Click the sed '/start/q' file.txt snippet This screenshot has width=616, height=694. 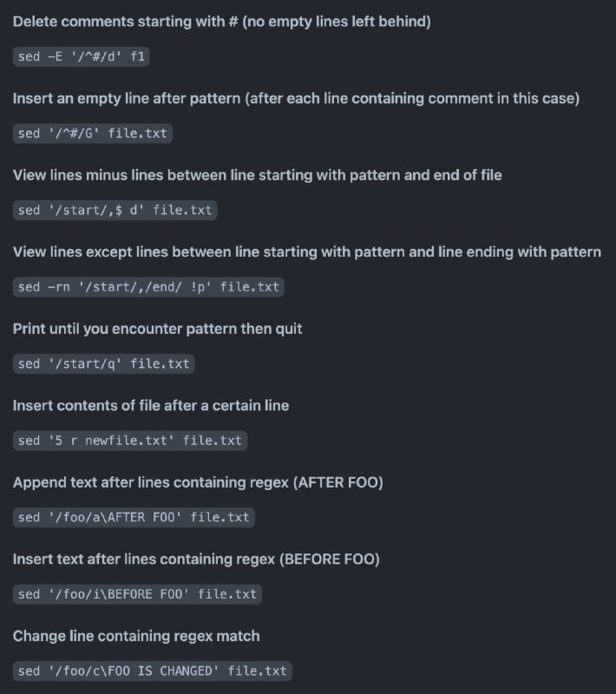click(103, 363)
